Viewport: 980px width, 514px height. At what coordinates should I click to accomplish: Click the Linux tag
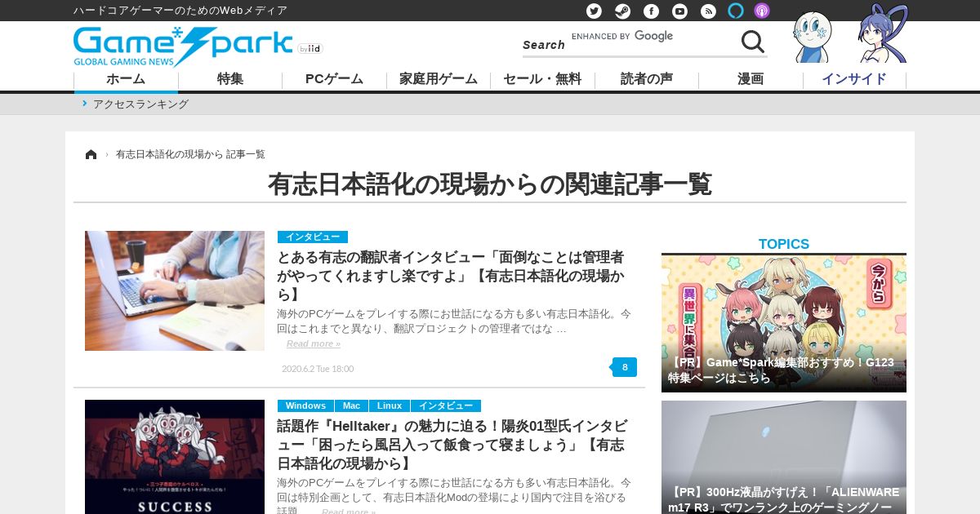[390, 405]
